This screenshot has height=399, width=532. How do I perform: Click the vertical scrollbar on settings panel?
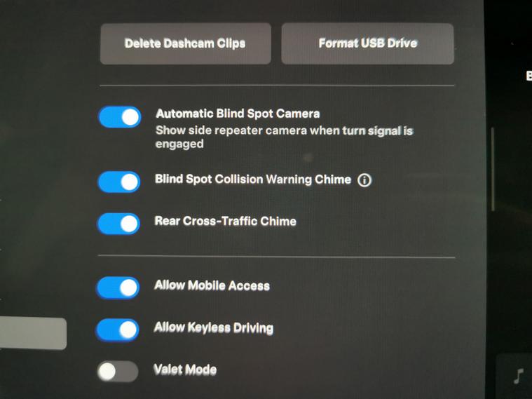click(493, 169)
